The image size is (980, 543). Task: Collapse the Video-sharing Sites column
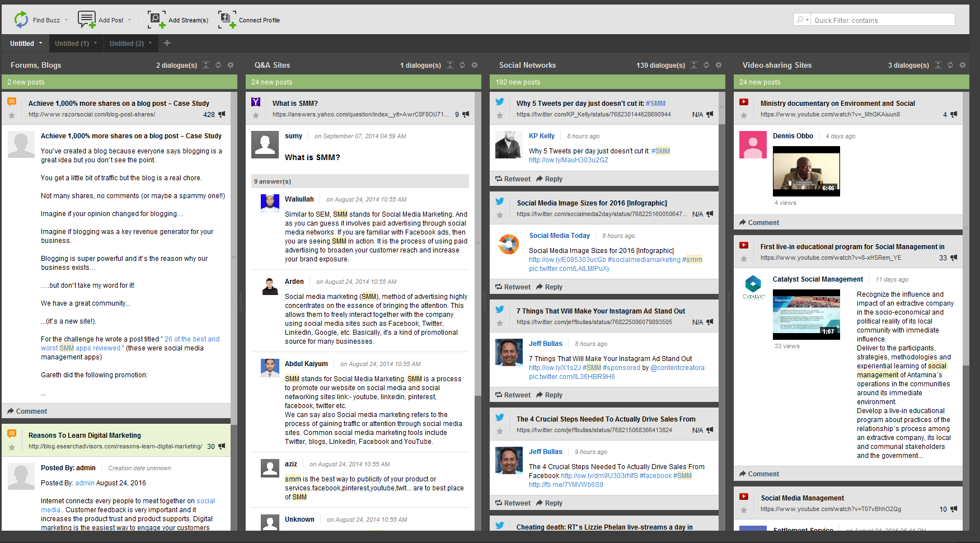tap(938, 65)
